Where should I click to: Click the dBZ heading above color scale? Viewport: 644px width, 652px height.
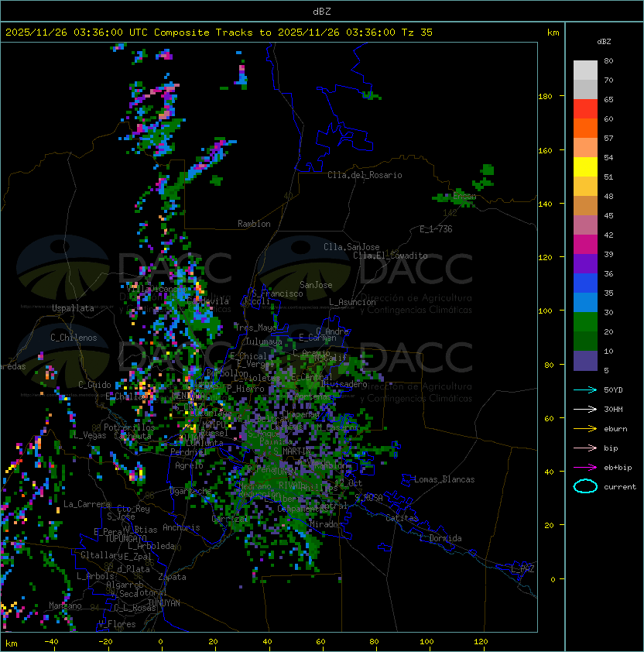click(604, 42)
